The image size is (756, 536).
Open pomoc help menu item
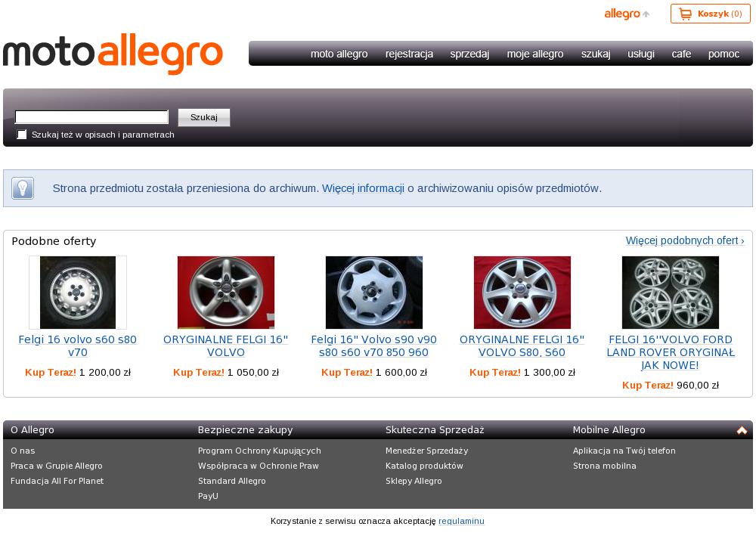[x=723, y=54]
